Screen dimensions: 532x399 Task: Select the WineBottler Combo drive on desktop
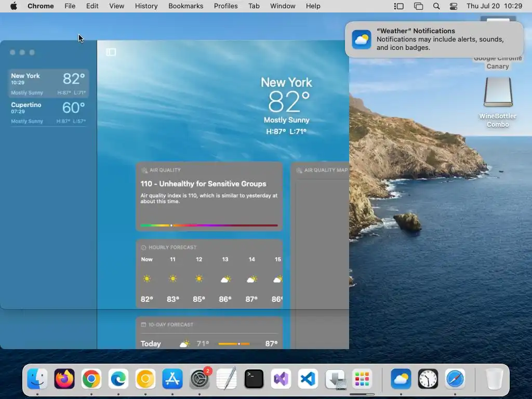pyautogui.click(x=498, y=92)
